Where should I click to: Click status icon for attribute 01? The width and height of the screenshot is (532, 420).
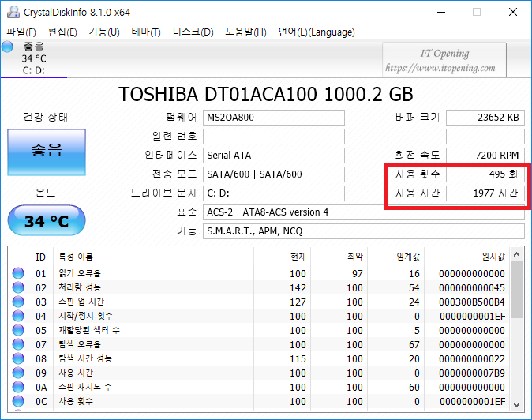pyautogui.click(x=18, y=273)
